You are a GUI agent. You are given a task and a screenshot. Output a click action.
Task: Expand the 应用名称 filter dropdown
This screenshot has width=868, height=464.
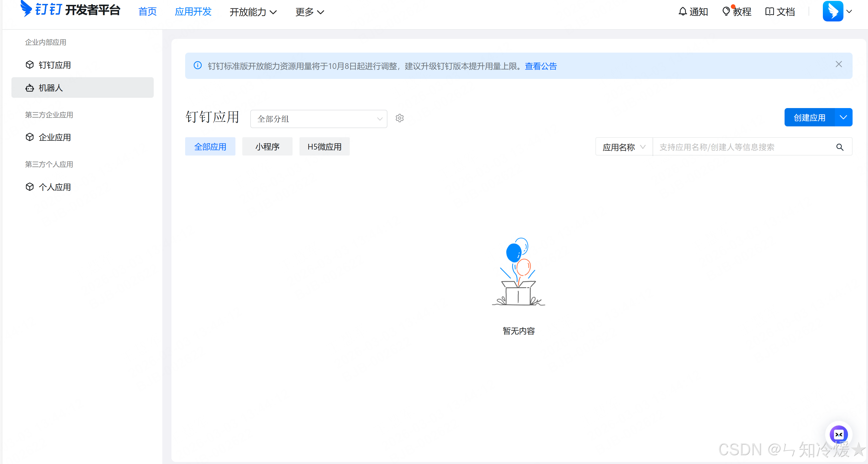click(x=623, y=147)
